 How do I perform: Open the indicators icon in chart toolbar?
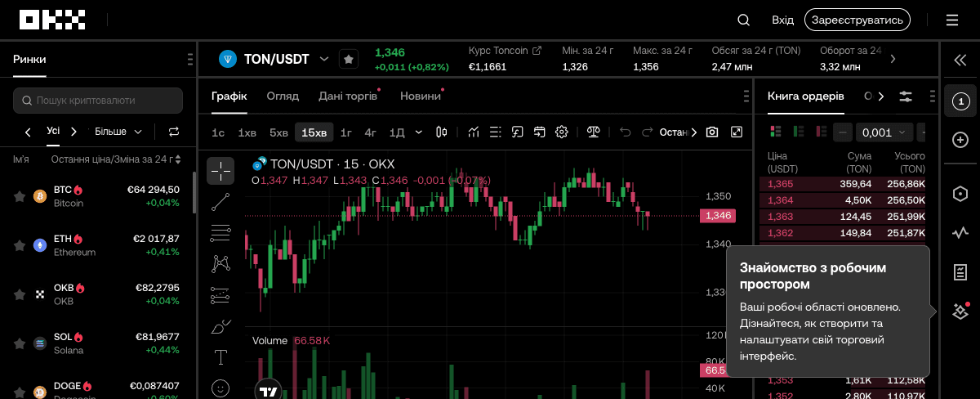(x=473, y=132)
